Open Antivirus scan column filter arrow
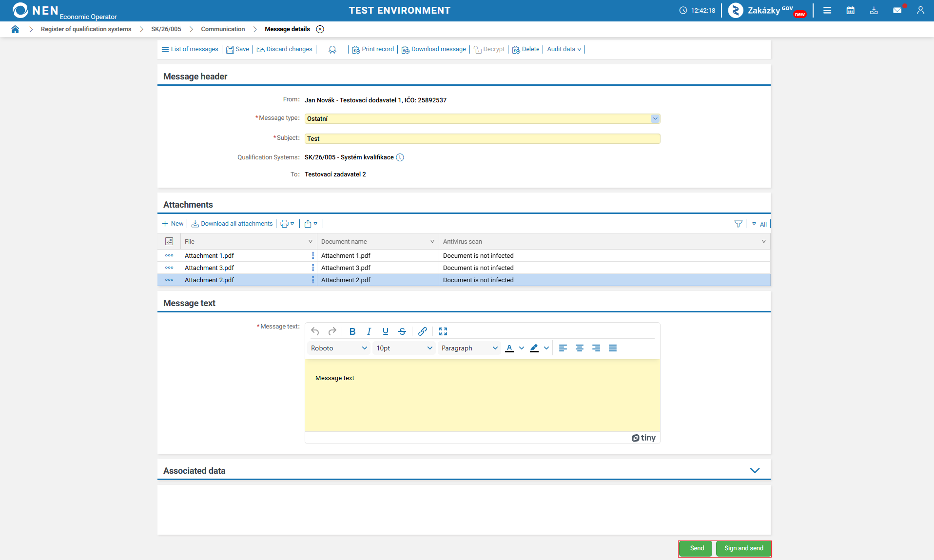Viewport: 934px width, 560px height. pyautogui.click(x=764, y=241)
